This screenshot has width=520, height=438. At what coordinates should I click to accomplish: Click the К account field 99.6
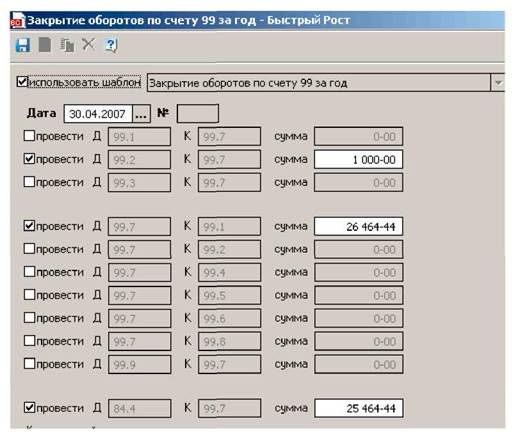pos(229,319)
